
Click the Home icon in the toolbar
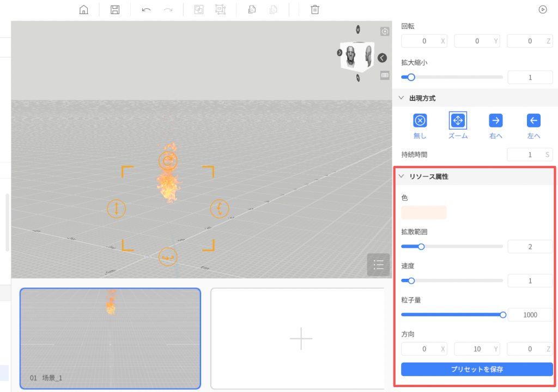point(83,9)
